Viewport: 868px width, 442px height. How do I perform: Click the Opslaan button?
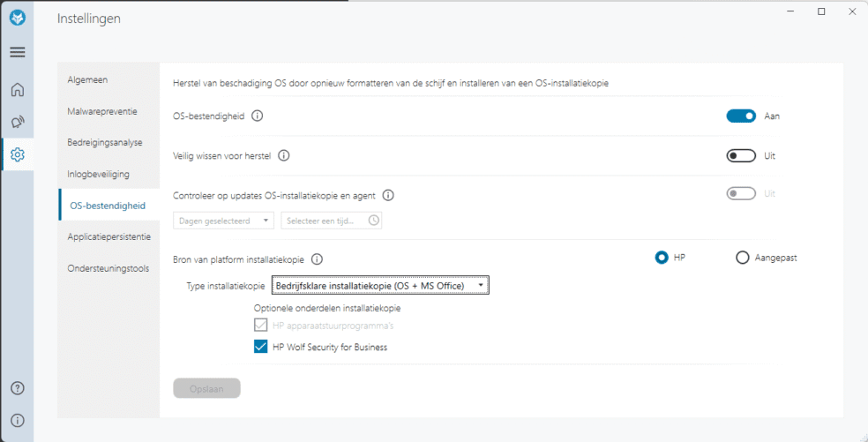pyautogui.click(x=206, y=388)
